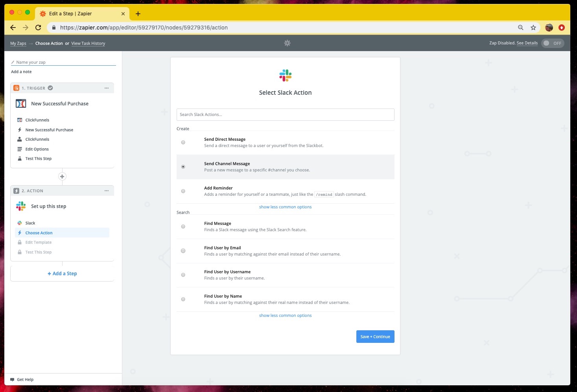Click the Slack logo above the heading

(286, 75)
